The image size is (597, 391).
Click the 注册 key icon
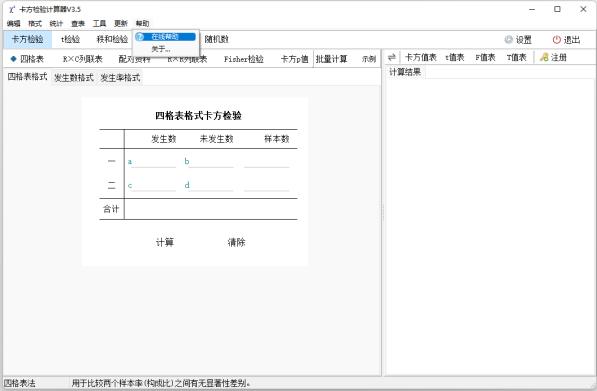544,57
